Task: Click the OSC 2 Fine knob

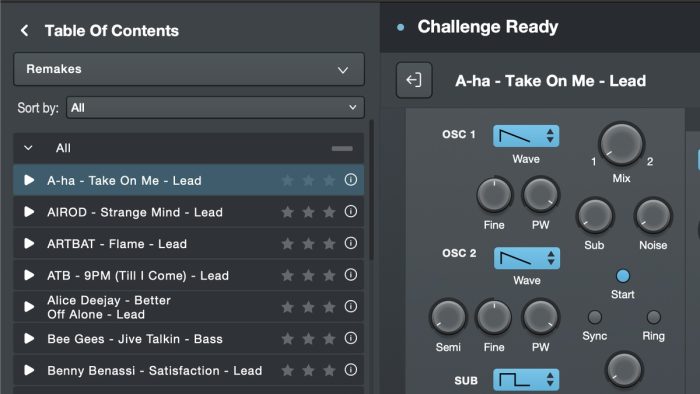Action: click(x=494, y=317)
